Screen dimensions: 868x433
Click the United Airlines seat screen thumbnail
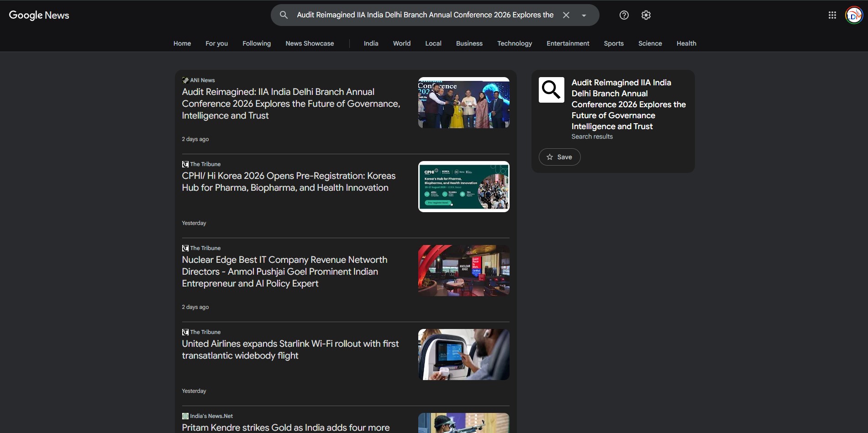[464, 355]
